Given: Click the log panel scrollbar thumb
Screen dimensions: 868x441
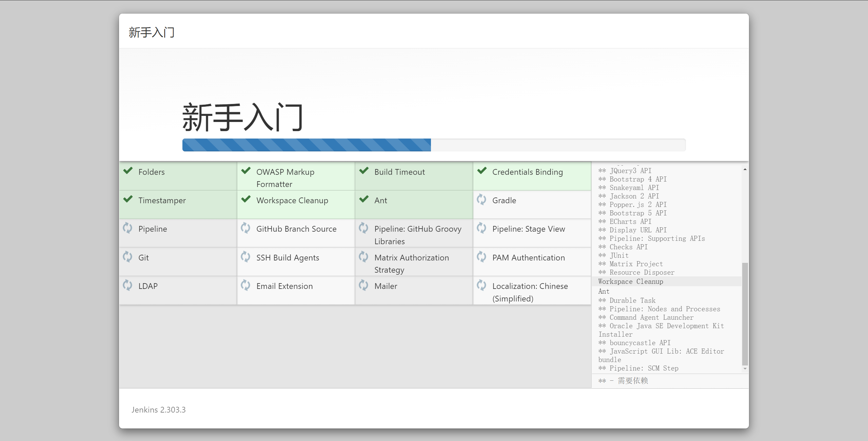Looking at the screenshot, I should tap(745, 313).
